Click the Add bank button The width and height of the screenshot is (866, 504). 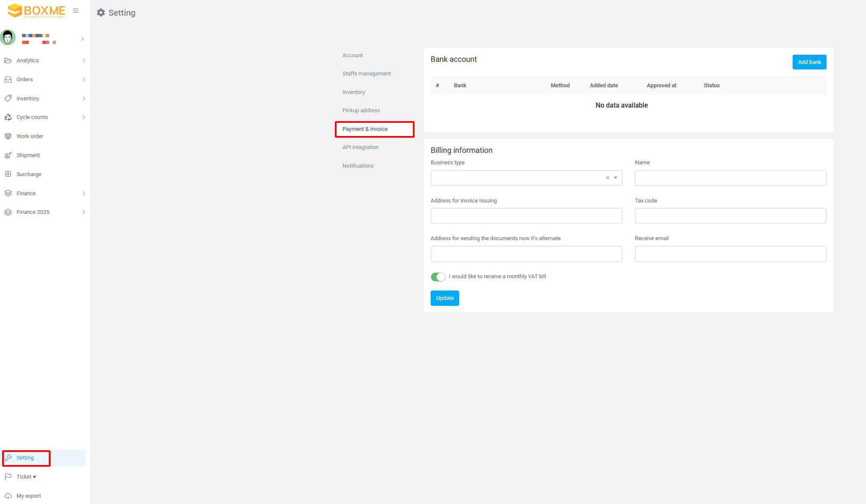[x=809, y=62]
